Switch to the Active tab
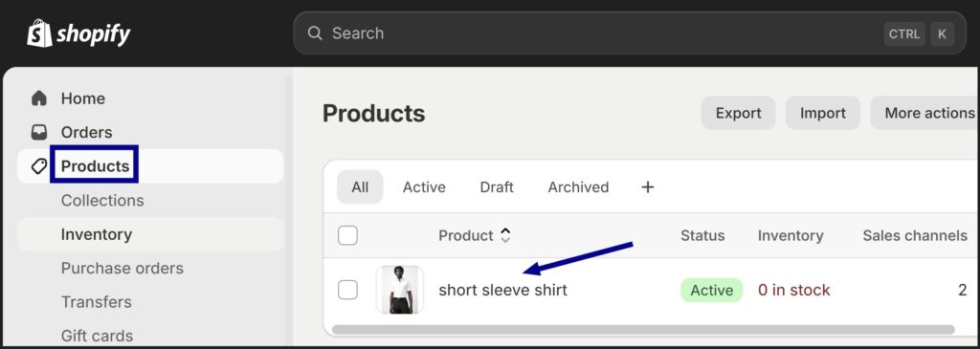 (x=424, y=186)
